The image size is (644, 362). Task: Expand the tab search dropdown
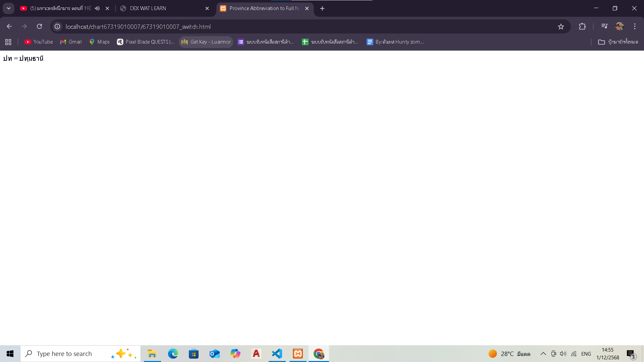pyautogui.click(x=9, y=8)
